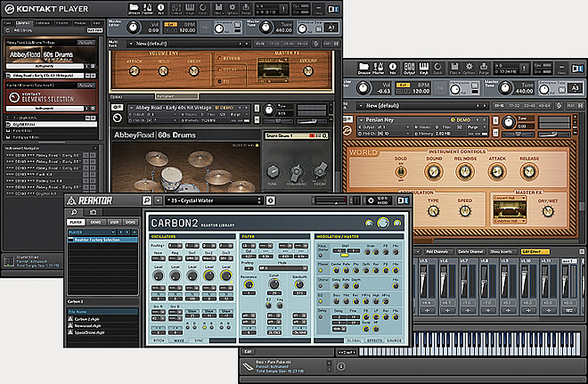Toggle Pitch Shifter in Carbon2 modulation section
Screen dimensions: 588x384
click(x=321, y=256)
